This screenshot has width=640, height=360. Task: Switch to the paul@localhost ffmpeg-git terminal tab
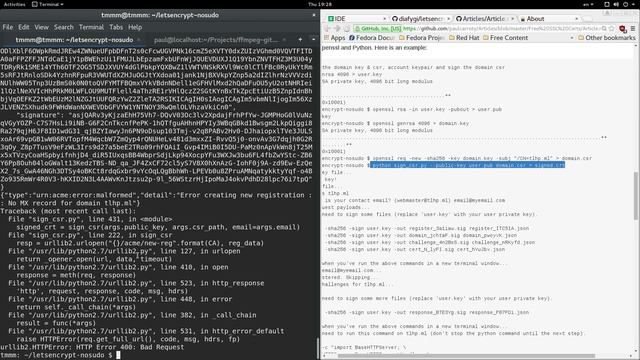pos(216,40)
